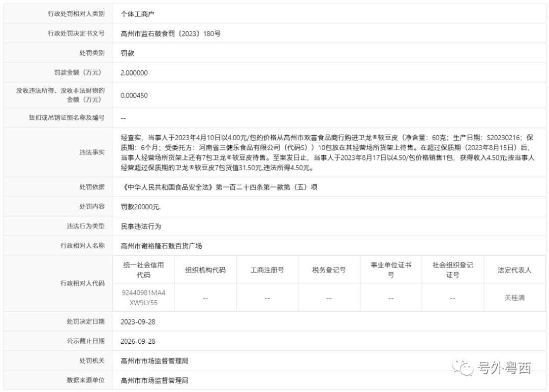Image resolution: width=549 pixels, height=392 pixels.
Task: Select the label '处罚依据'
Action: (91, 187)
